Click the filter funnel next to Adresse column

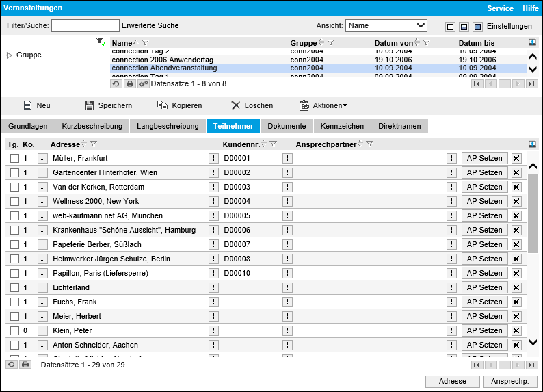tap(94, 144)
